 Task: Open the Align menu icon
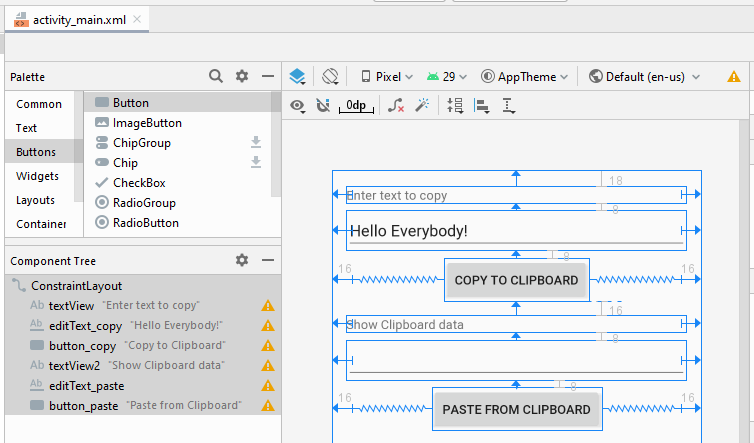(x=481, y=105)
